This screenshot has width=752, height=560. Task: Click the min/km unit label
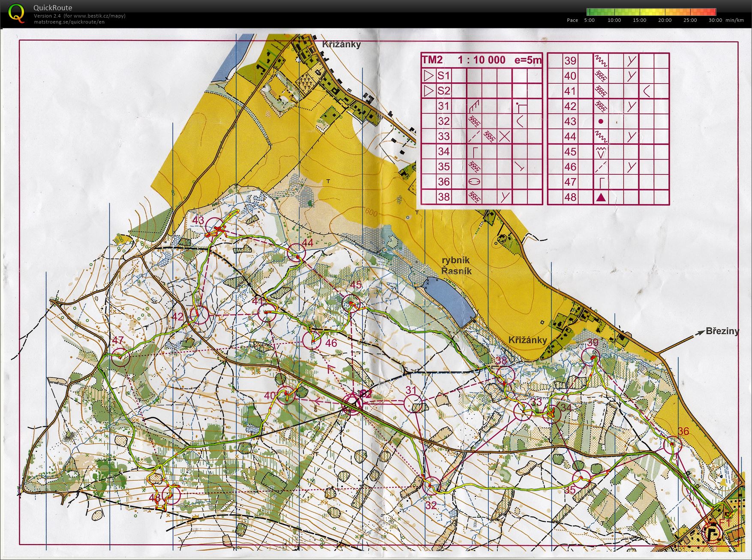[x=735, y=20]
